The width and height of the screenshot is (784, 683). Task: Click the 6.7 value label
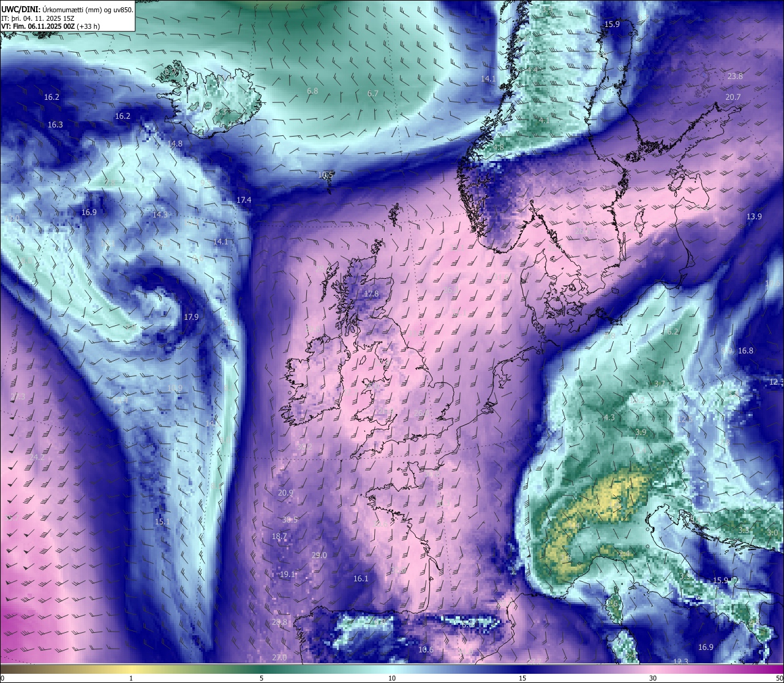point(372,94)
